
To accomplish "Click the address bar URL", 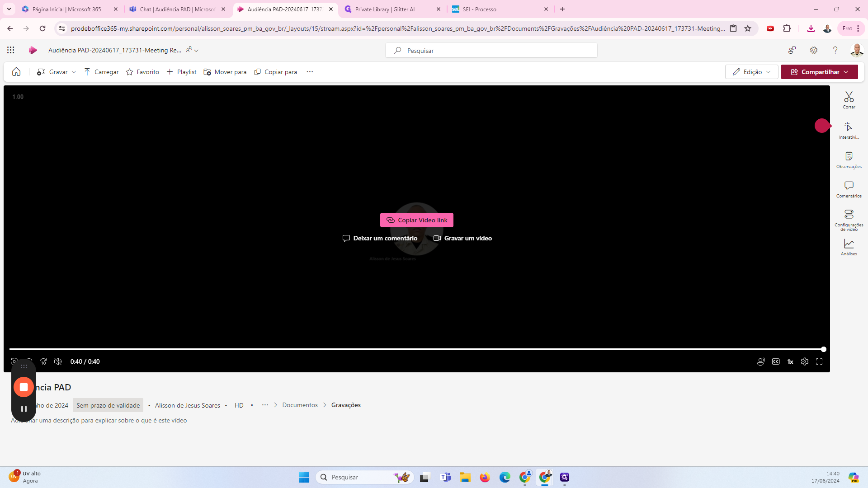I will click(x=398, y=28).
